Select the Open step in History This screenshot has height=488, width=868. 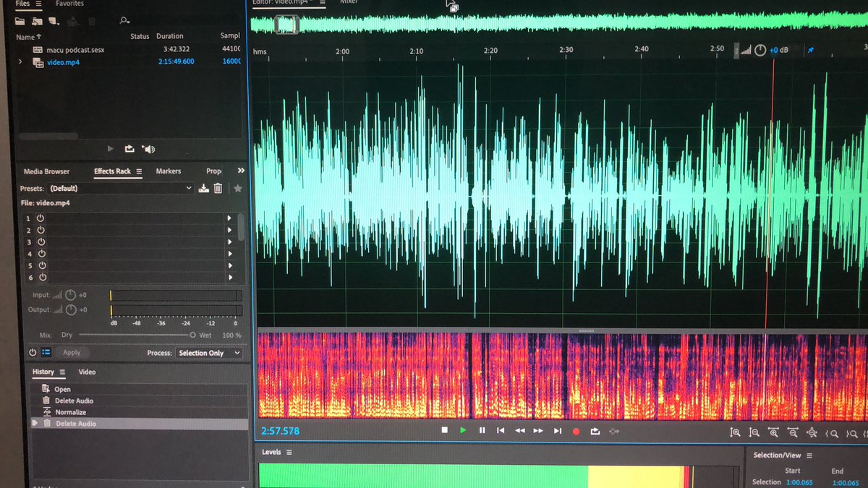pyautogui.click(x=62, y=389)
